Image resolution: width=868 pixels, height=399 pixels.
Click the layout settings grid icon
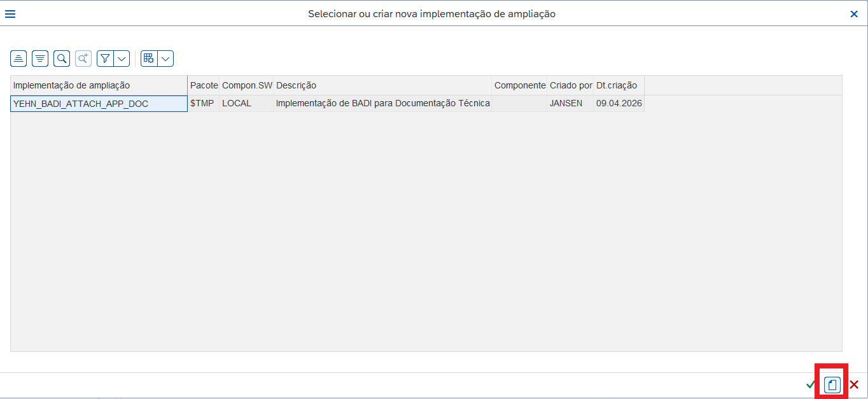pyautogui.click(x=149, y=59)
